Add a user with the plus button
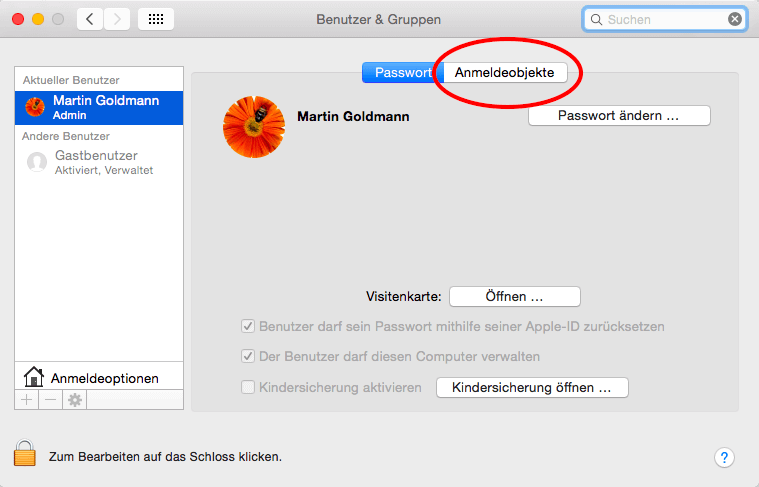Viewport: 759px width, 487px height. coord(27,400)
